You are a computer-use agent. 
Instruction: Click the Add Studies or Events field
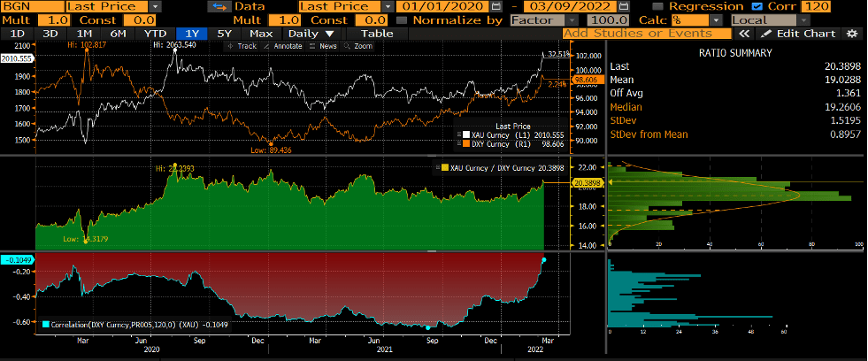tap(648, 34)
